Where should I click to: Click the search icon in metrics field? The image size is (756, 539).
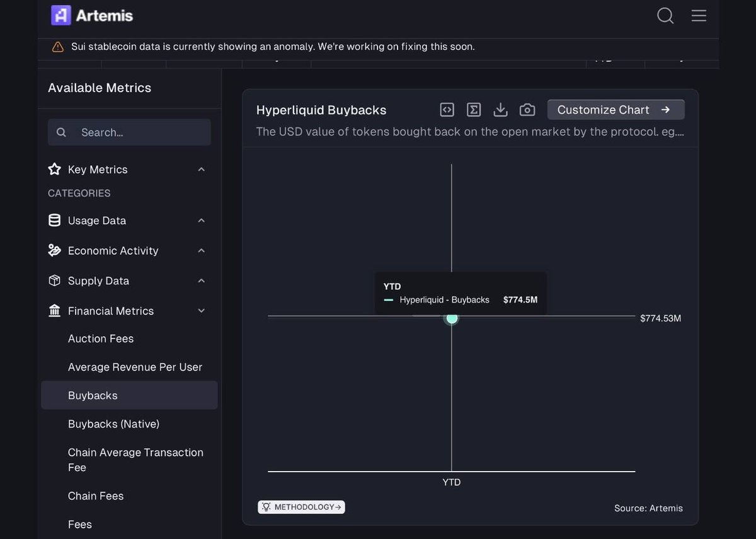(x=61, y=132)
